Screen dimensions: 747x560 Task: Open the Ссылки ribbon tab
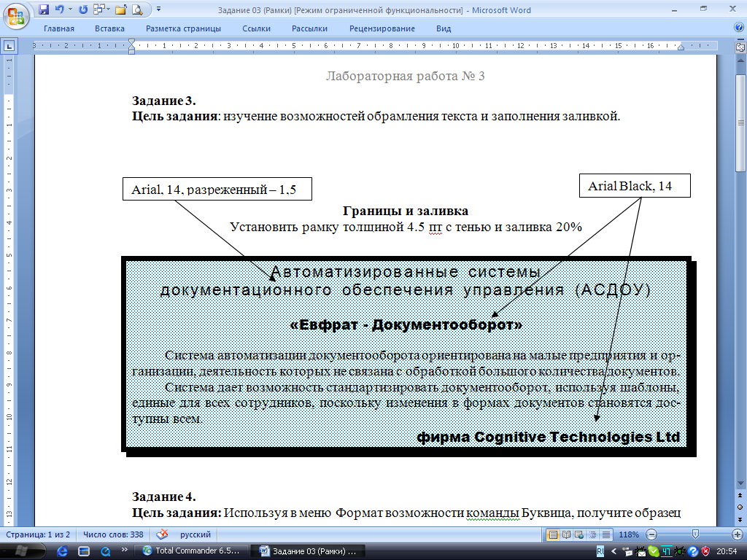click(x=256, y=28)
